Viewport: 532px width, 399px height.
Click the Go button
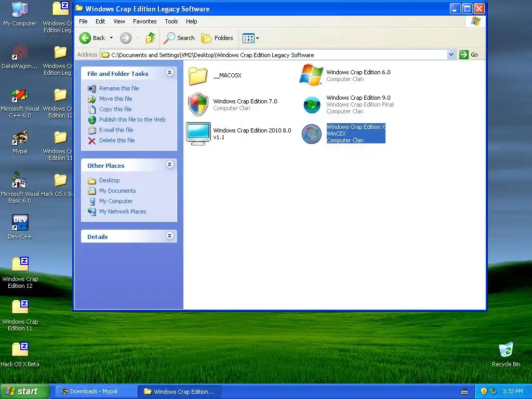(x=469, y=55)
